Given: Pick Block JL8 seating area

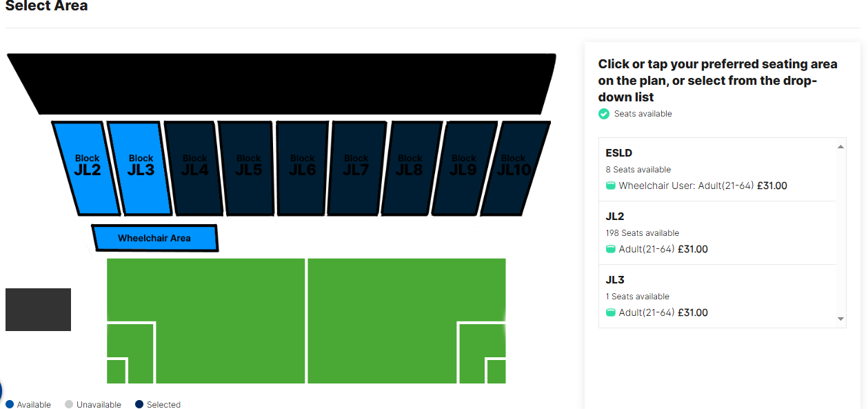Looking at the screenshot, I should tap(410, 168).
